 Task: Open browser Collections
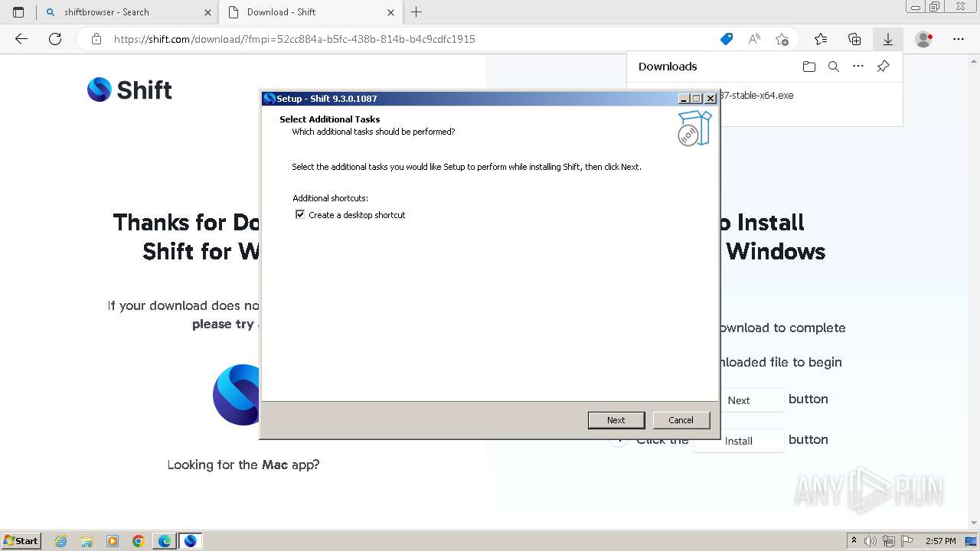point(854,39)
